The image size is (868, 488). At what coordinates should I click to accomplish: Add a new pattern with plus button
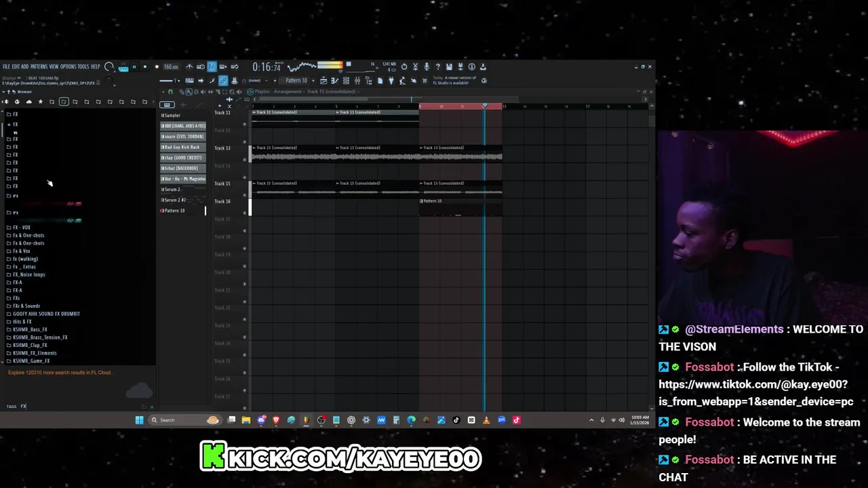[x=313, y=81]
